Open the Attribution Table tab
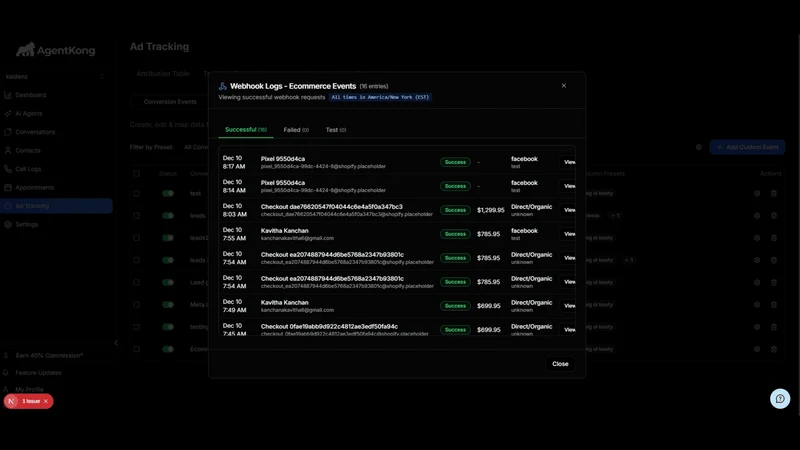 click(163, 73)
